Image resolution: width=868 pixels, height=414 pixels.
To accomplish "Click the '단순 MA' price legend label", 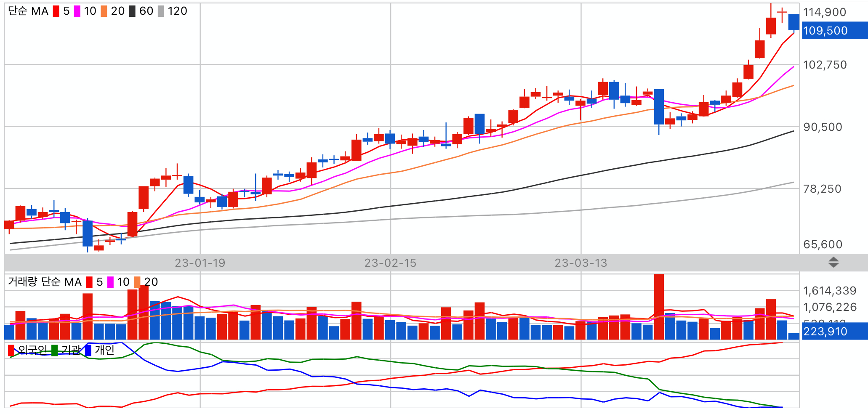I will pyautogui.click(x=28, y=11).
